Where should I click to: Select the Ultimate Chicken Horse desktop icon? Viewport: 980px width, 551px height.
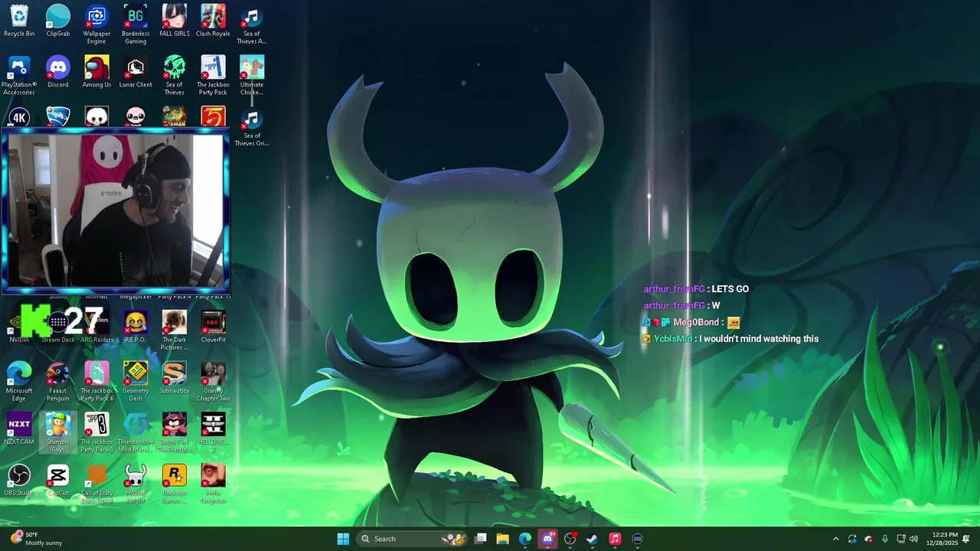tap(252, 75)
